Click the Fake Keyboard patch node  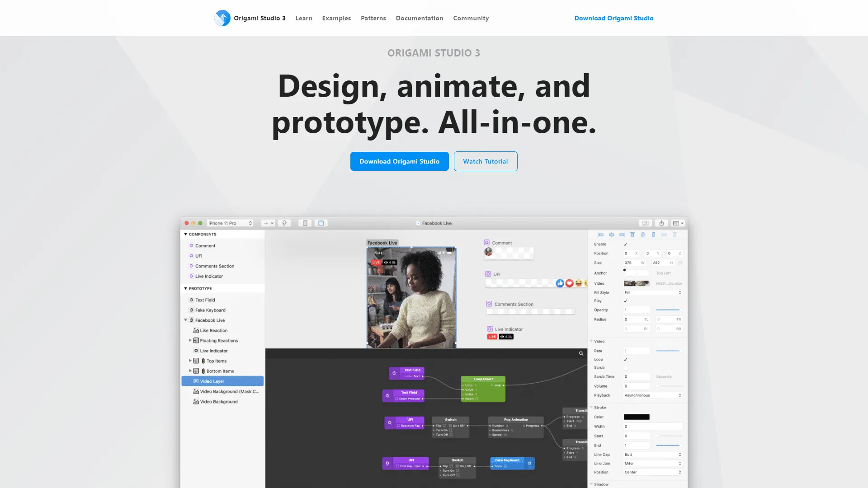click(x=513, y=463)
